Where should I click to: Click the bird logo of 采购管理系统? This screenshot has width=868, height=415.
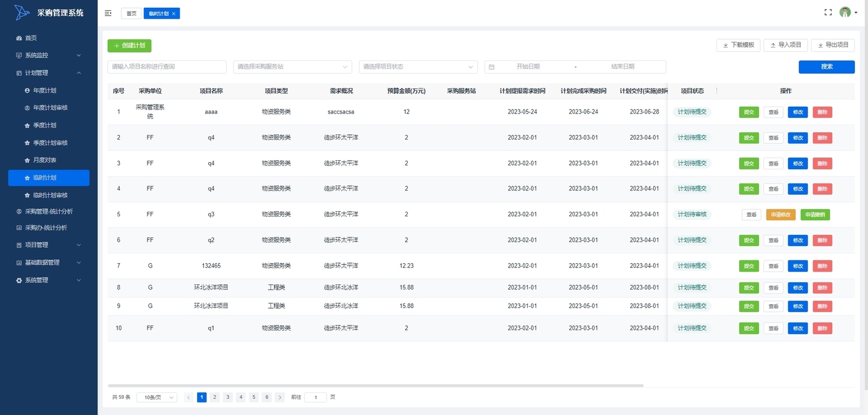[x=22, y=12]
